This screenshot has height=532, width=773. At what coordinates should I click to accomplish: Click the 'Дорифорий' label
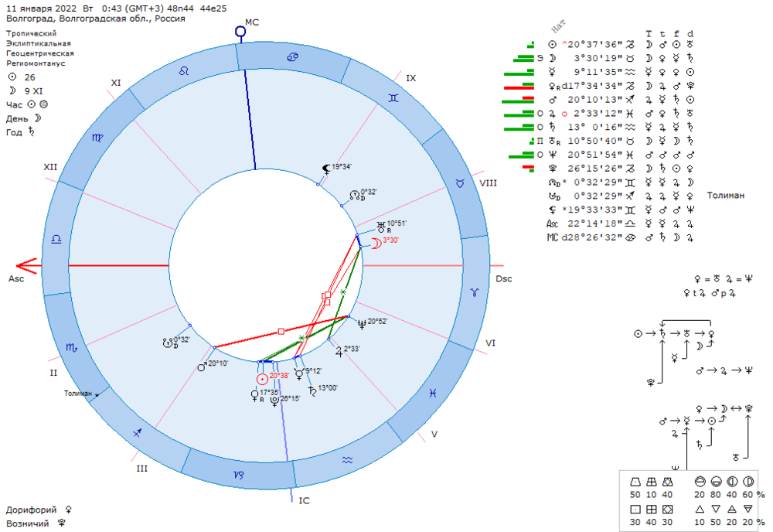click(31, 510)
